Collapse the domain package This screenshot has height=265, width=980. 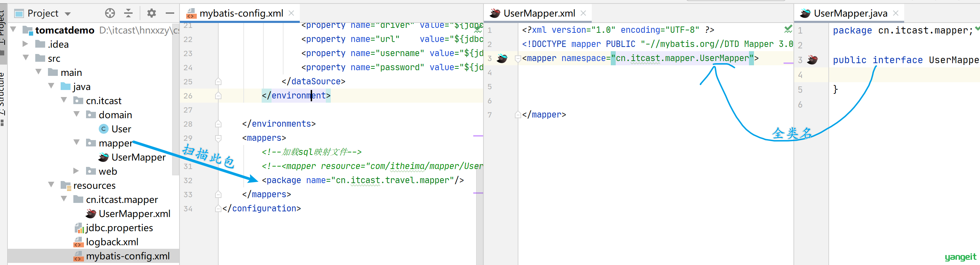coord(77,114)
